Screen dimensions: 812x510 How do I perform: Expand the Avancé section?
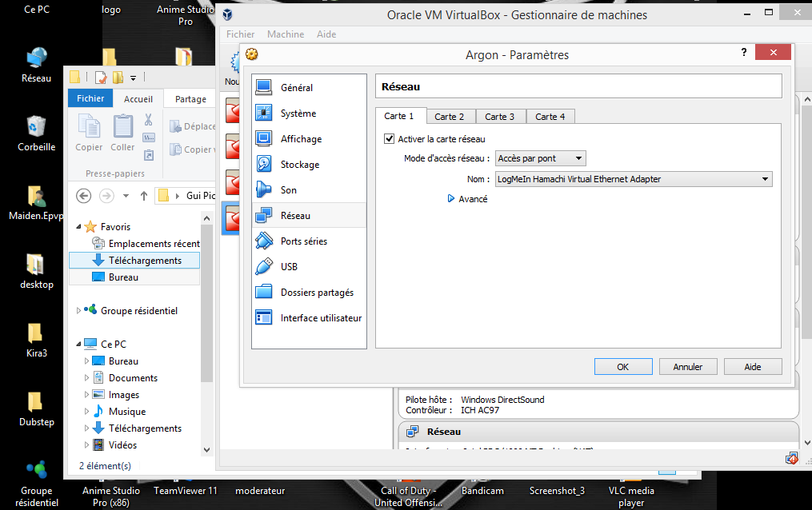point(468,198)
